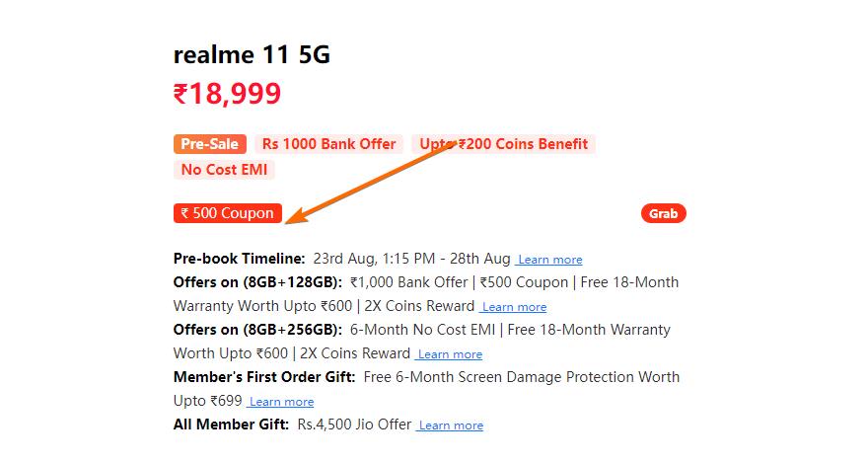Click the Offers on (8GB+256GB) heading
868x463 pixels.
[x=257, y=330]
